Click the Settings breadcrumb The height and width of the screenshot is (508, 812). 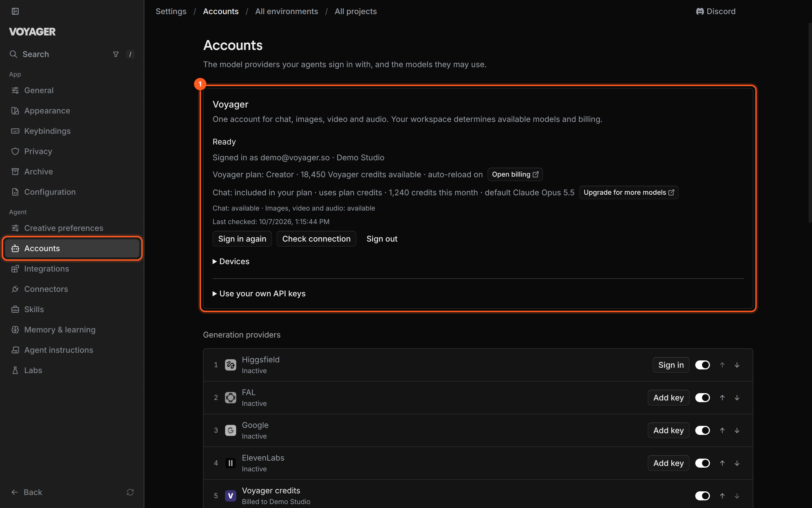pos(171,11)
